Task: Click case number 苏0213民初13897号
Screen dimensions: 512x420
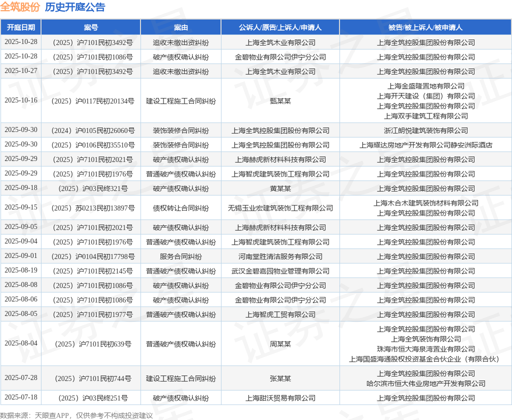Action: (93, 208)
